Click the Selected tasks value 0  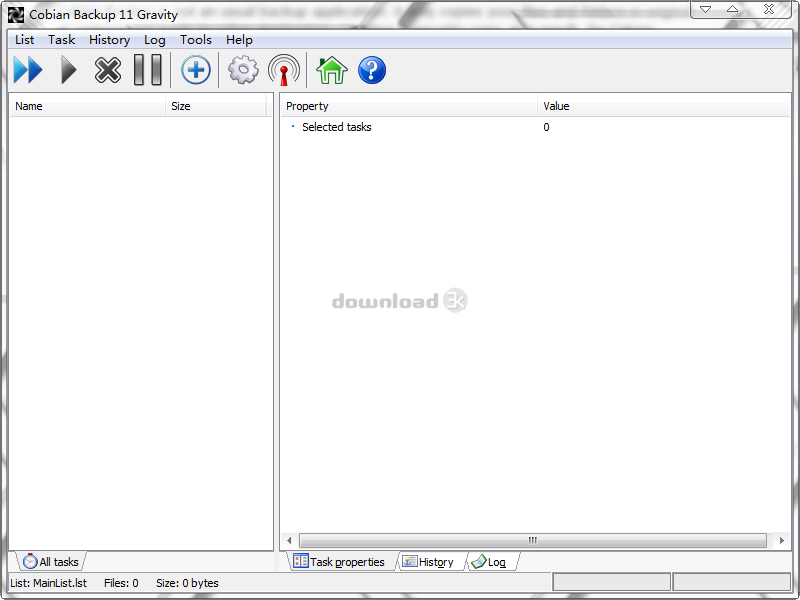[x=546, y=127]
